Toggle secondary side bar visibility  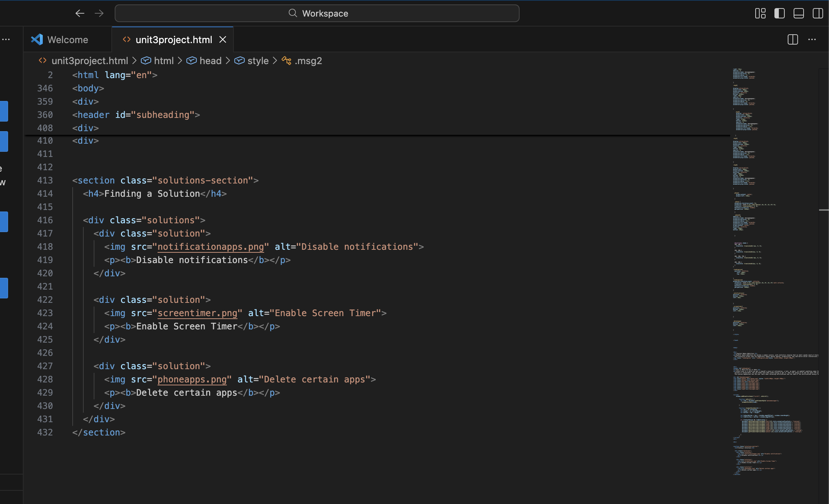point(818,14)
